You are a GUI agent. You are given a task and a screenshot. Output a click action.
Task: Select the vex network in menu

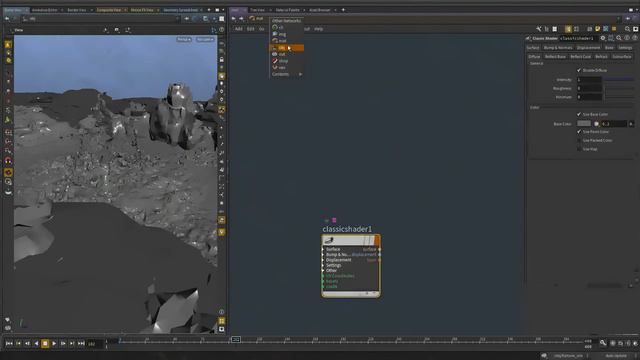click(x=287, y=67)
